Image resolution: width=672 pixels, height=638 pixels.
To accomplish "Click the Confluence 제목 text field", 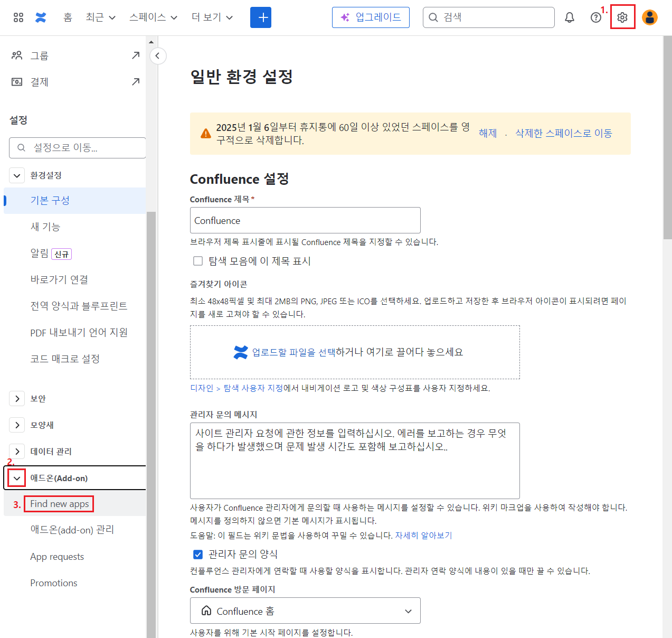I will pos(305,220).
